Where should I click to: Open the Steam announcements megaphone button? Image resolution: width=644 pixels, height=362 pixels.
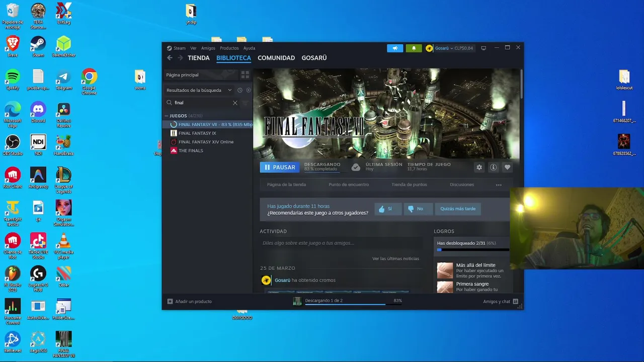click(x=395, y=48)
